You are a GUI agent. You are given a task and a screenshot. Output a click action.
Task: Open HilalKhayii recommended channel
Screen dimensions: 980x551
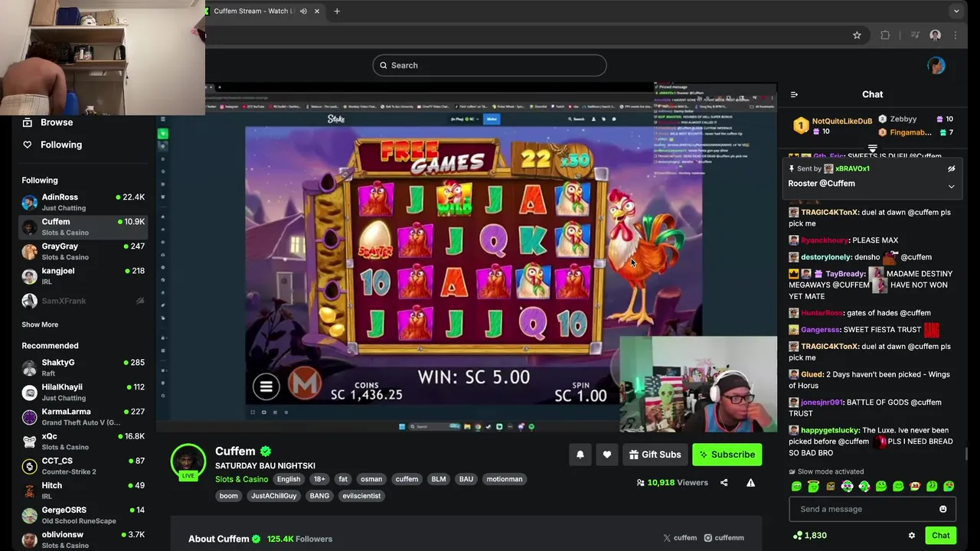pos(83,392)
